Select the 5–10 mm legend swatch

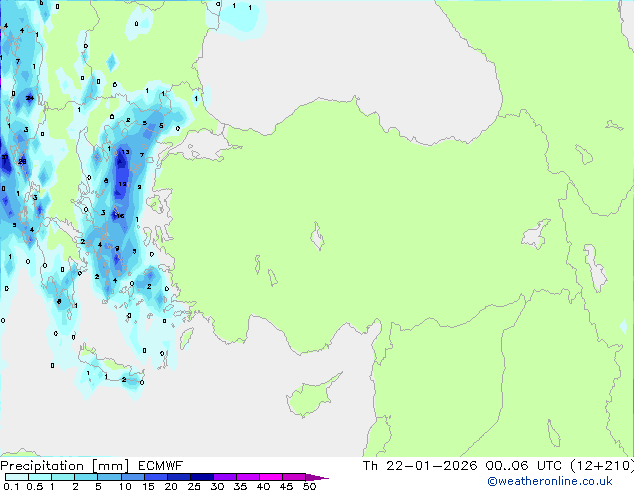point(109,477)
